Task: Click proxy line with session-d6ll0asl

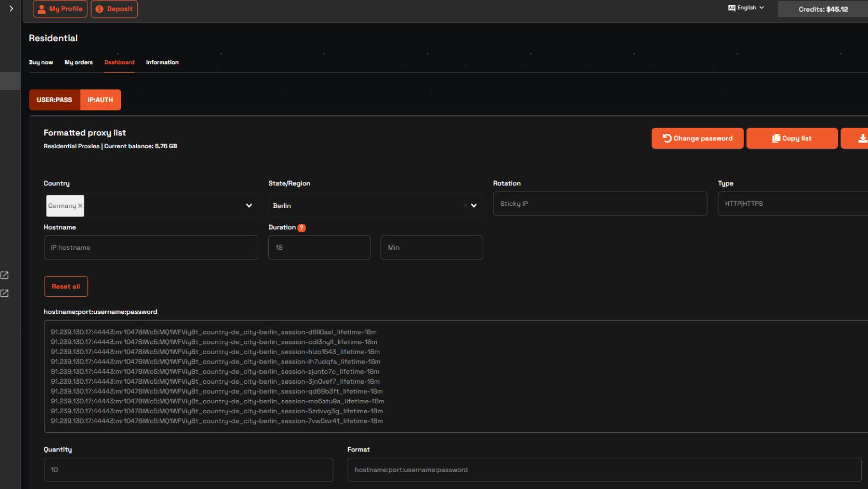Action: pyautogui.click(x=214, y=332)
